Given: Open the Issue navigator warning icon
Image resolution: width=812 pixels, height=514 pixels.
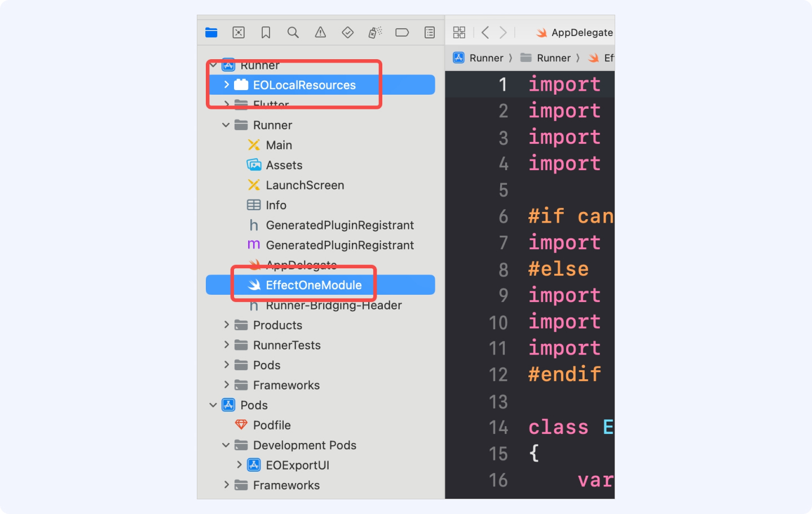Looking at the screenshot, I should point(320,33).
